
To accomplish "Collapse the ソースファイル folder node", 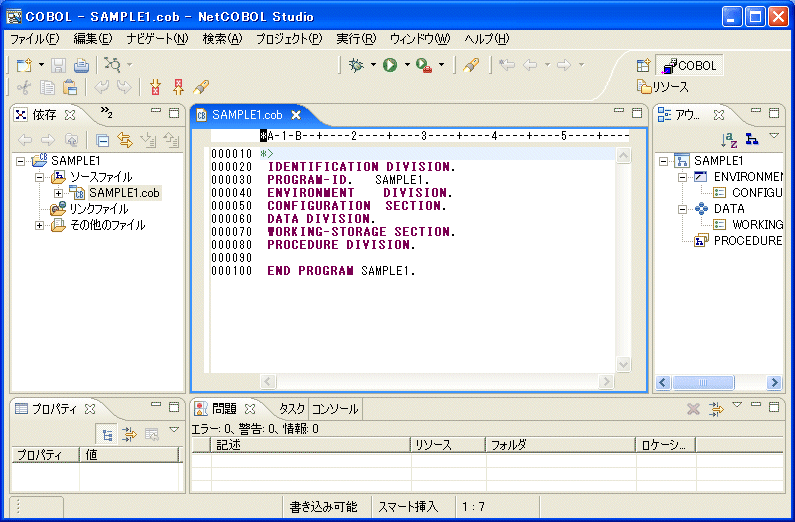I will (x=40, y=177).
